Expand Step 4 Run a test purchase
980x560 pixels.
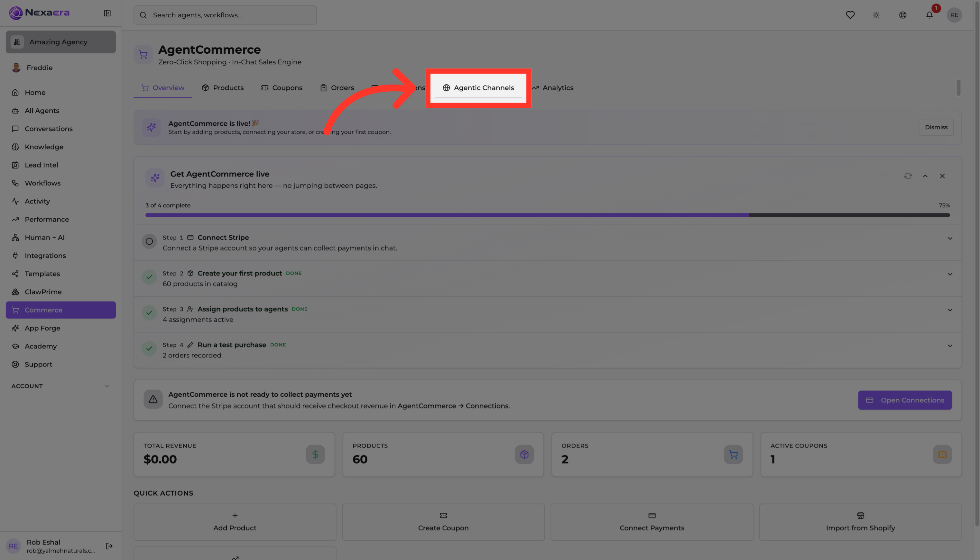949,346
